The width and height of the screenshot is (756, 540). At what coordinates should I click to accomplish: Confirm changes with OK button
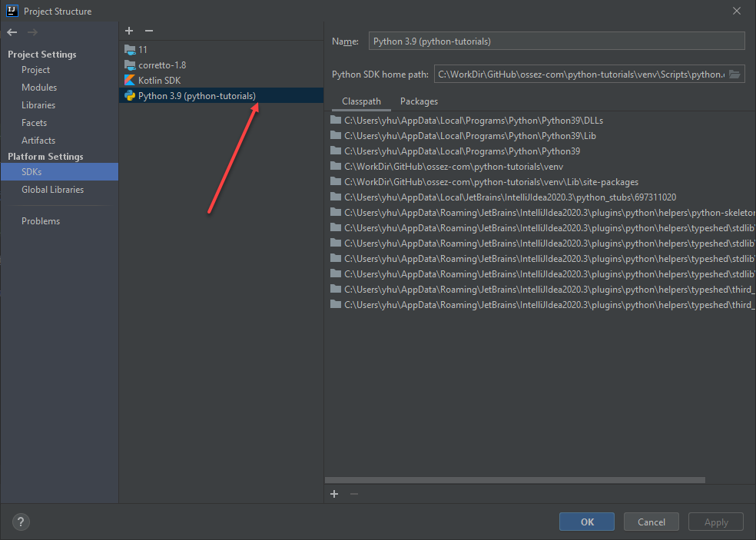(586, 522)
